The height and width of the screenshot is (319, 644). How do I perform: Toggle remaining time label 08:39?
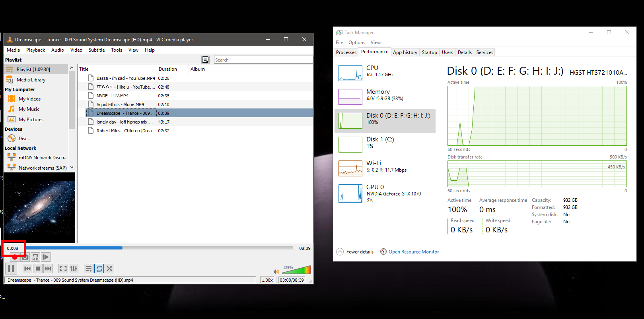(x=305, y=248)
